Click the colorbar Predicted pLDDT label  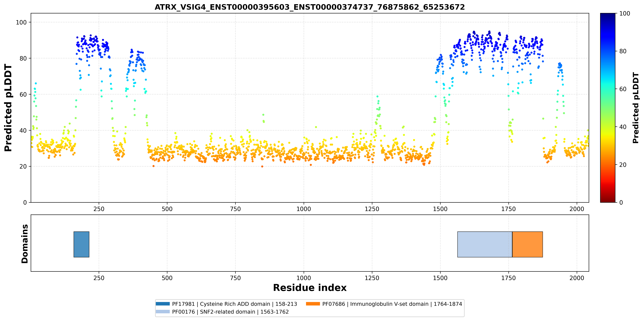click(635, 108)
